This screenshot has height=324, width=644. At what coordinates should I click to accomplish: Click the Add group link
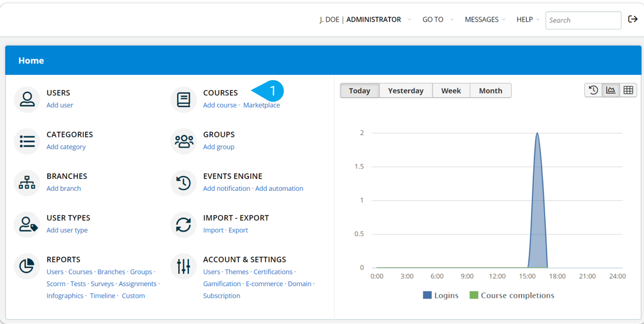tap(218, 147)
